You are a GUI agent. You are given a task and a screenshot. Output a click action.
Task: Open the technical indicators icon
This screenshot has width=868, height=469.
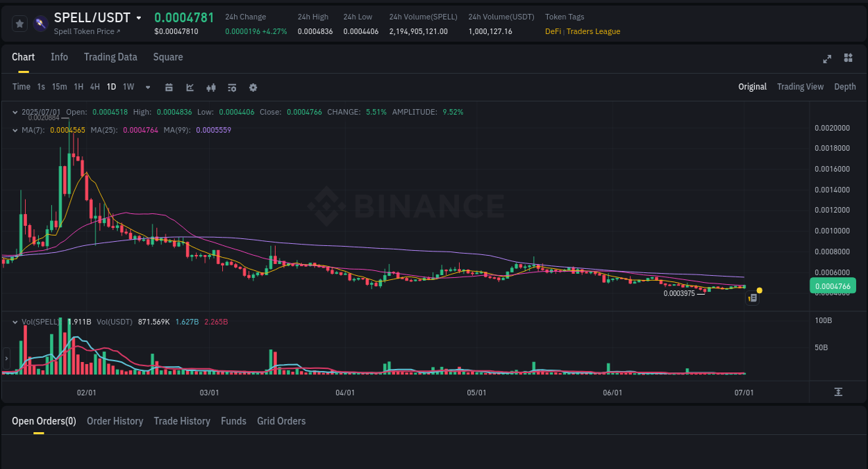pyautogui.click(x=210, y=87)
